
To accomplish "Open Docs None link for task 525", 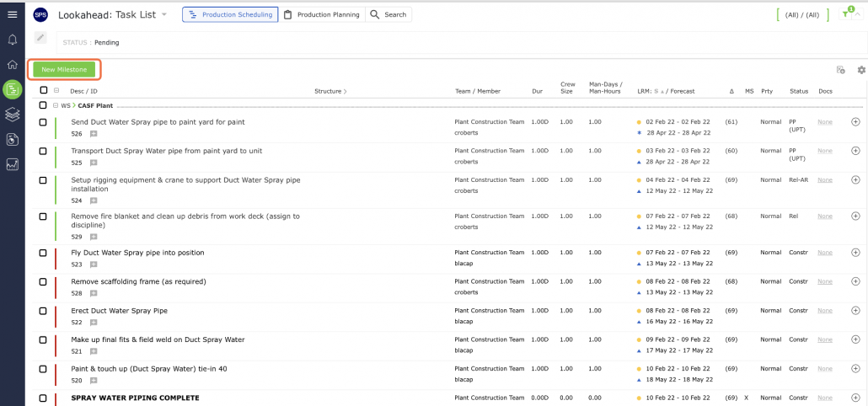I will (825, 151).
